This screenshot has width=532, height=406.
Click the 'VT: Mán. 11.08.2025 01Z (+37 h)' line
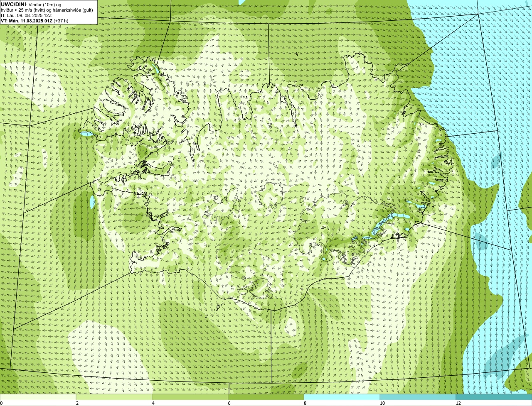(34, 20)
